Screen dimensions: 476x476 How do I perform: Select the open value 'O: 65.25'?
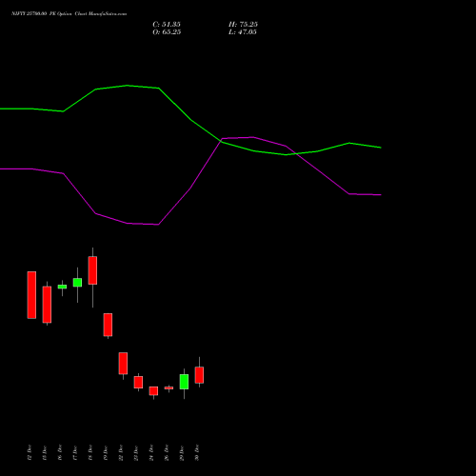coord(167,32)
